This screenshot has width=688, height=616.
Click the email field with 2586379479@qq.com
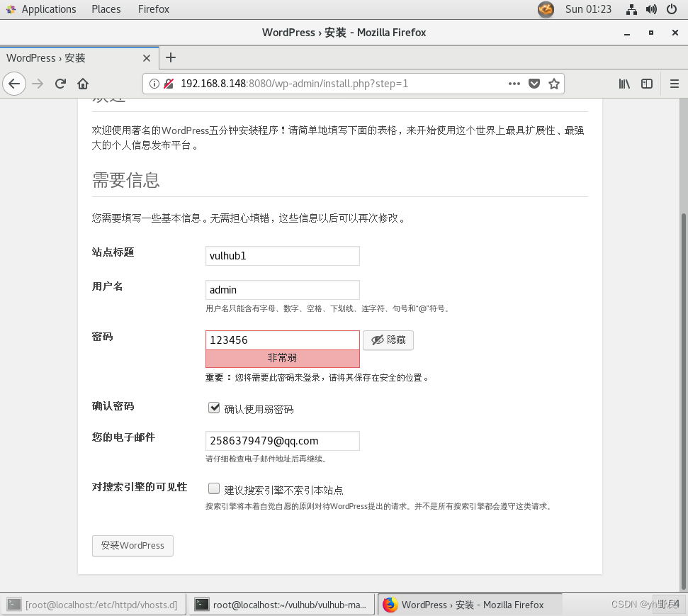tap(283, 441)
